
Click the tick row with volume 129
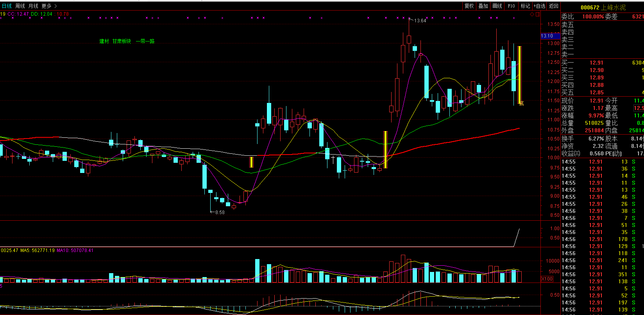(602, 246)
